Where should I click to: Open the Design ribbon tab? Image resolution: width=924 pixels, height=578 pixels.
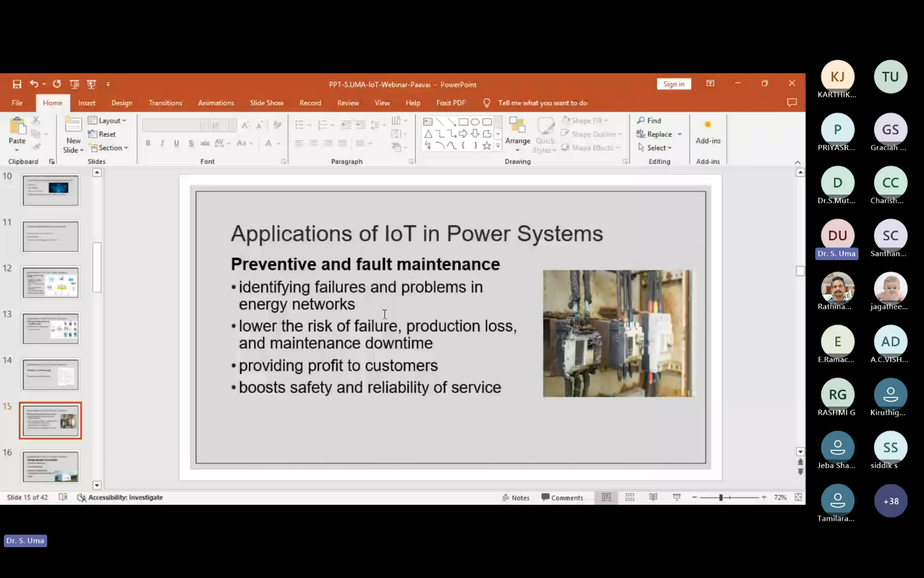(x=122, y=103)
